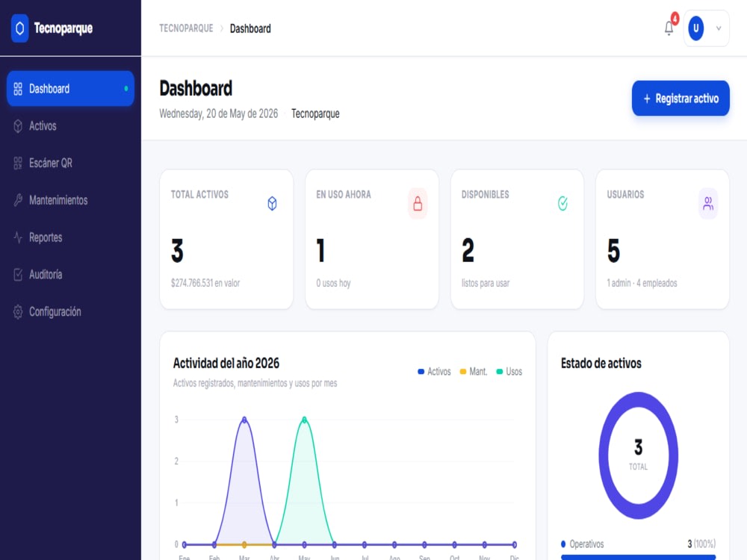Click the donut chart in Estado de activos

(639, 455)
